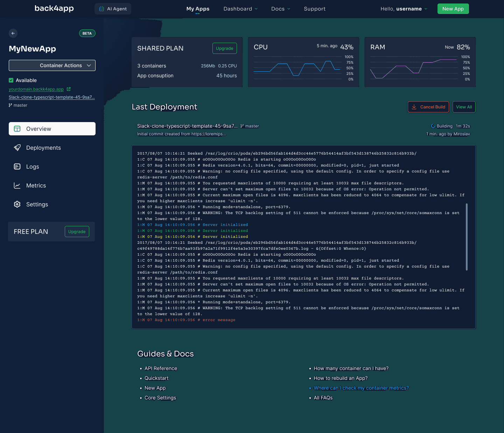504x433 pixels.
Task: Expand the Docs menu chevron
Action: (x=289, y=9)
